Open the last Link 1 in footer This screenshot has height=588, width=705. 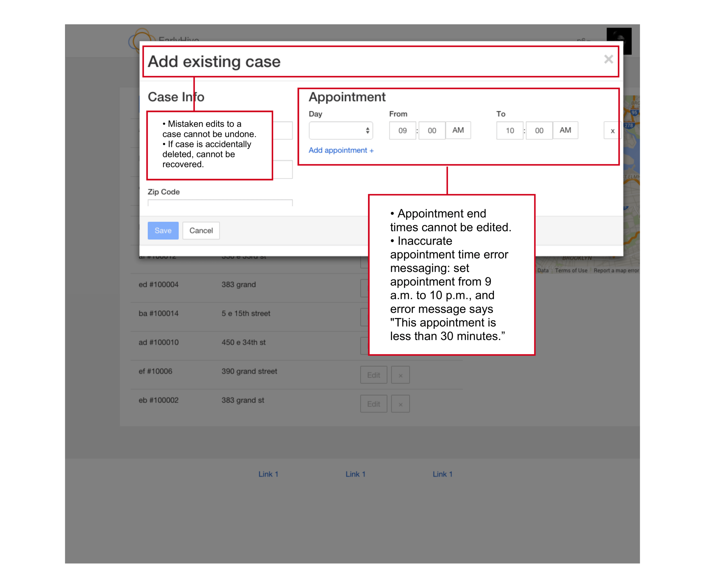click(x=442, y=474)
